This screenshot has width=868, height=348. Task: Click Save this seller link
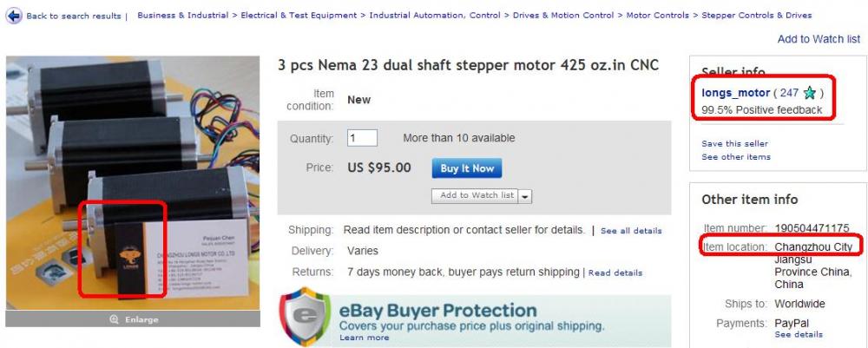point(734,143)
